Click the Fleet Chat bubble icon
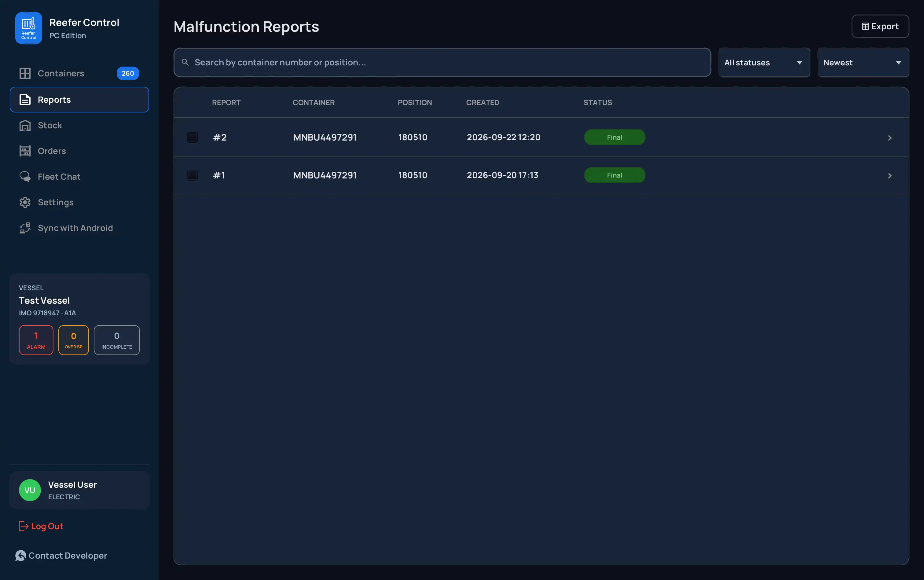924x580 pixels. tap(25, 177)
